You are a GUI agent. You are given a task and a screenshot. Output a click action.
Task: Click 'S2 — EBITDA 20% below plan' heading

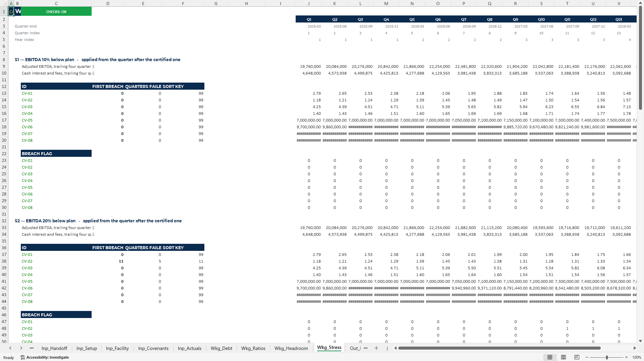[45, 221]
